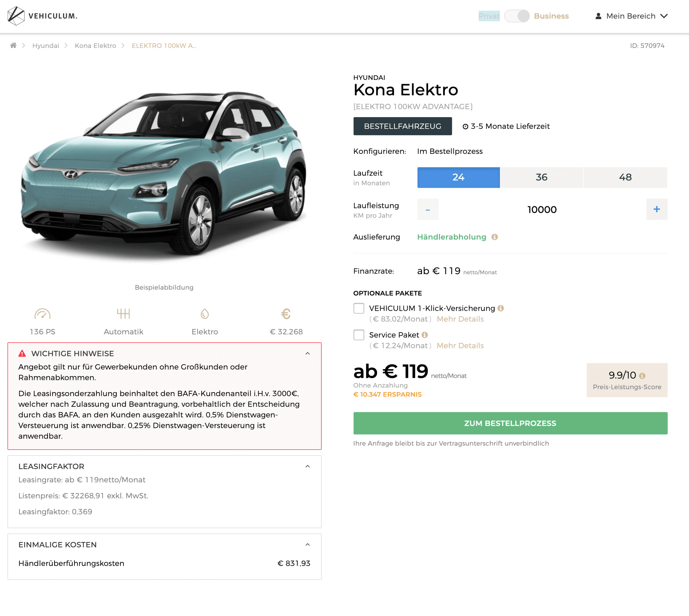Click Leasingfaktor: 0,369 text
Screen dimensions: 689x616
click(55, 511)
